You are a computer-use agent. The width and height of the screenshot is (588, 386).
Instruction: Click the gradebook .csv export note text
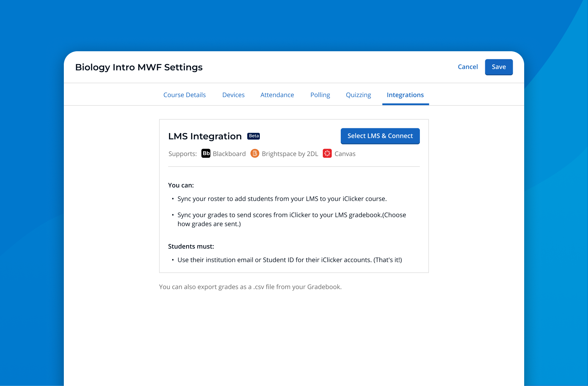[250, 287]
